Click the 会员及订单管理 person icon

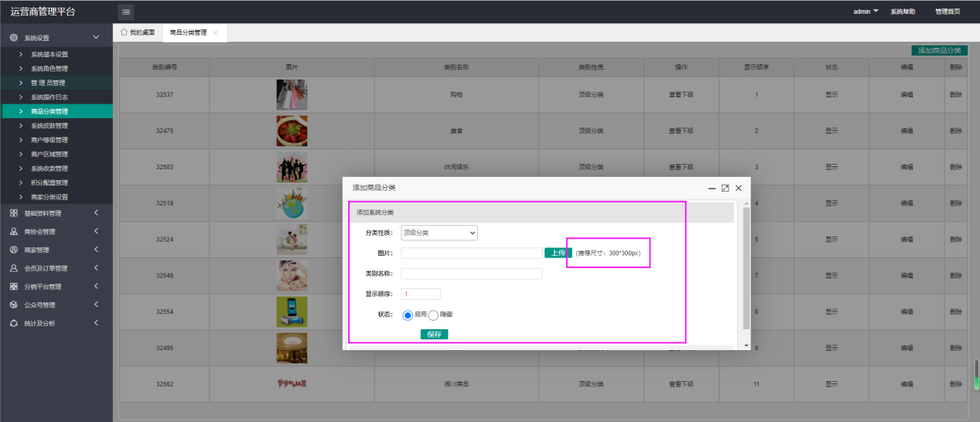pos(14,268)
